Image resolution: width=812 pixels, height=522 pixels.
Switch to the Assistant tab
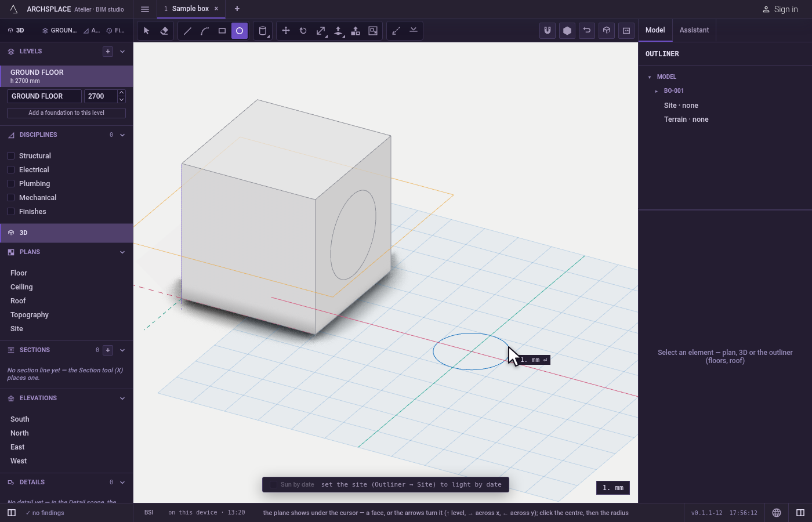(694, 30)
